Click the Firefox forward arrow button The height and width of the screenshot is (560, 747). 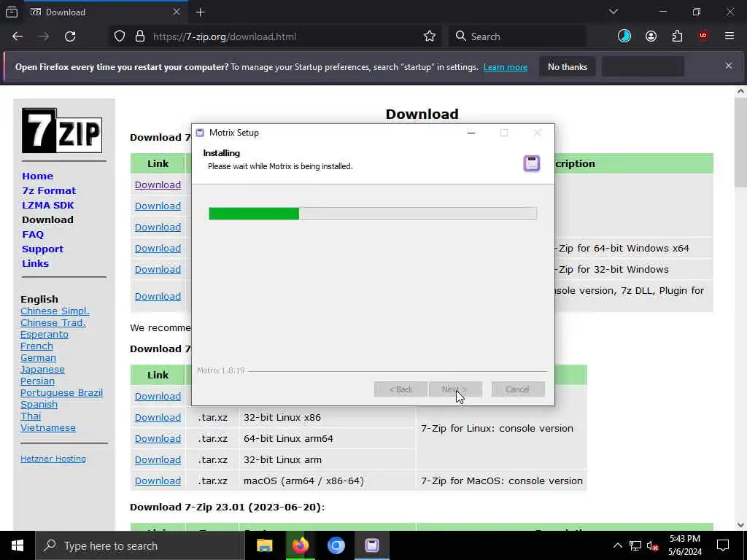point(44,36)
